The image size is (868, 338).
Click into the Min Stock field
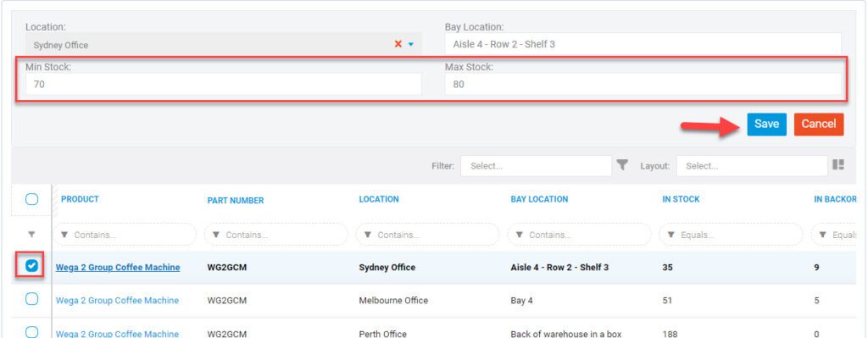(x=224, y=84)
